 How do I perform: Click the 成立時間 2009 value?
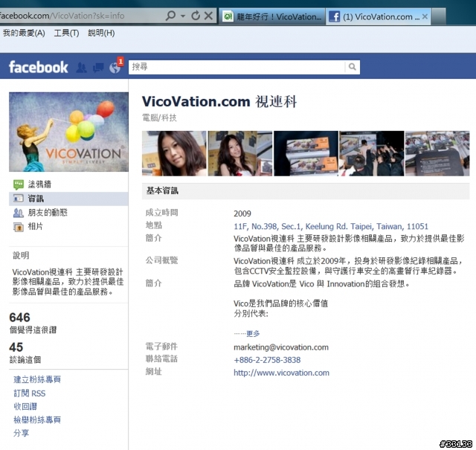click(242, 213)
